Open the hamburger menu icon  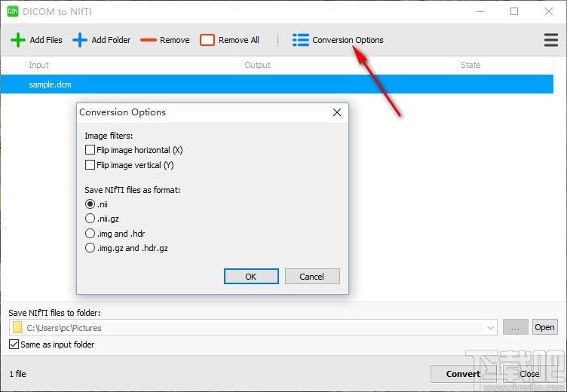click(551, 40)
